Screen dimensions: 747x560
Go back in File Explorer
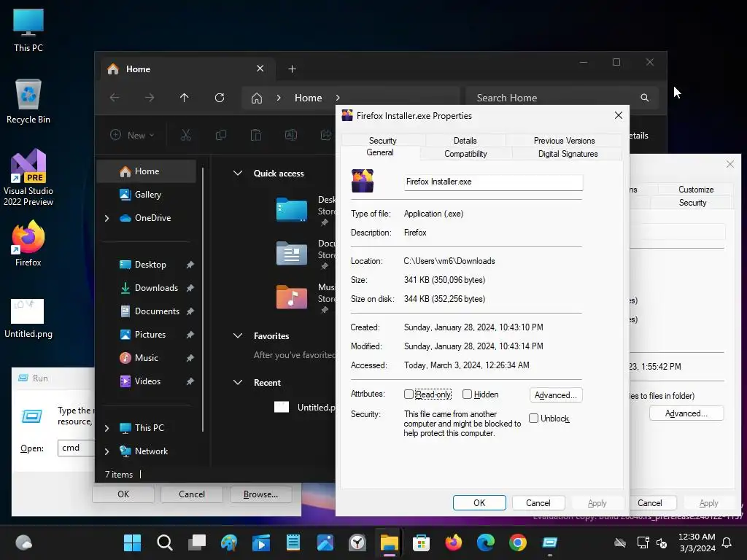(x=115, y=98)
